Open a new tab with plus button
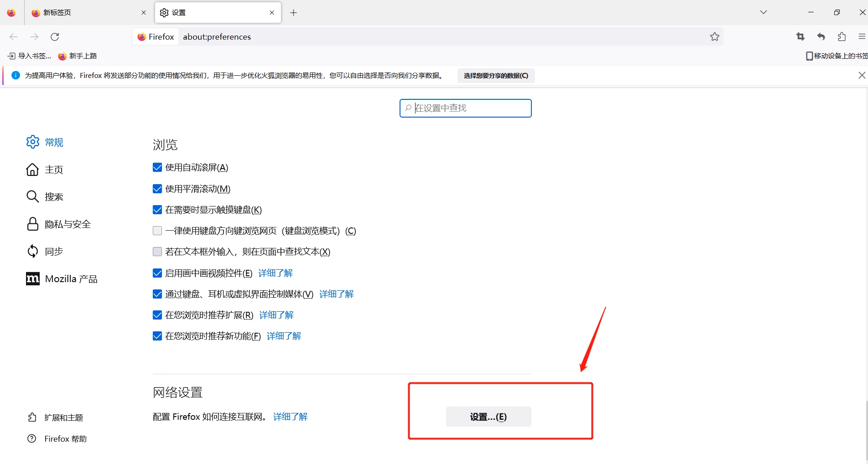This screenshot has width=868, height=464. click(x=293, y=13)
